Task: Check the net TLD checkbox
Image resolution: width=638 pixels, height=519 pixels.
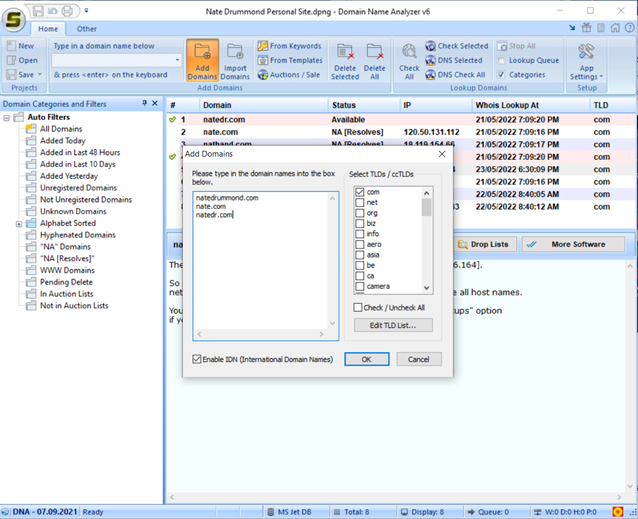Action: click(x=360, y=202)
